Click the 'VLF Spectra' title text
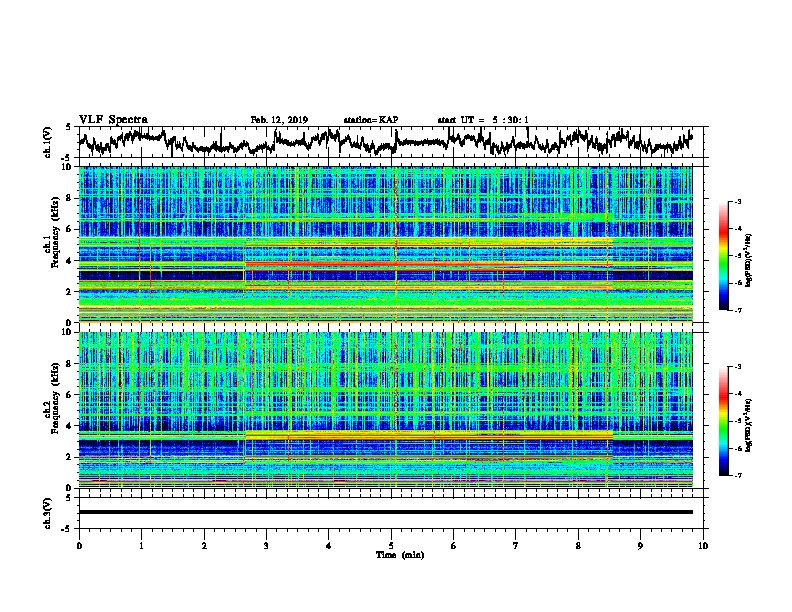 tap(113, 120)
